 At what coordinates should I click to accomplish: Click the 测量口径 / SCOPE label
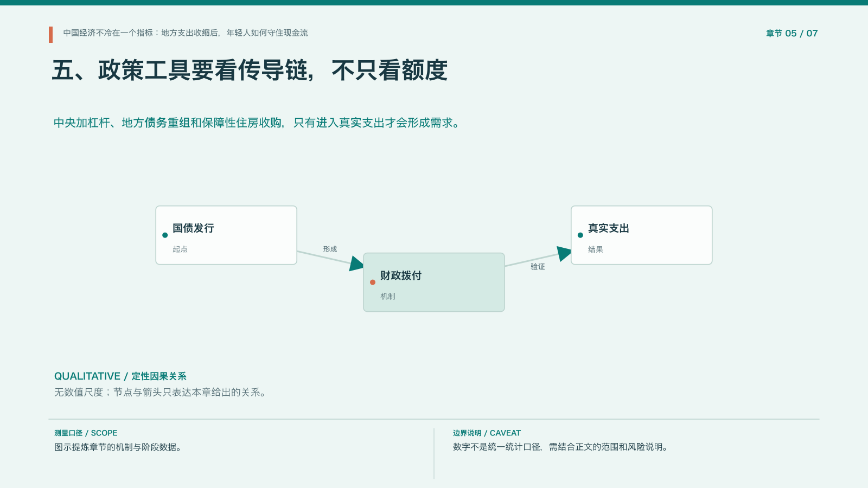pyautogui.click(x=86, y=433)
